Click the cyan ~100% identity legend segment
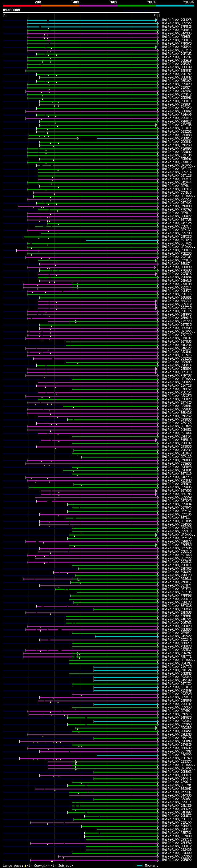The height and width of the screenshot is (868, 197). 175,6
